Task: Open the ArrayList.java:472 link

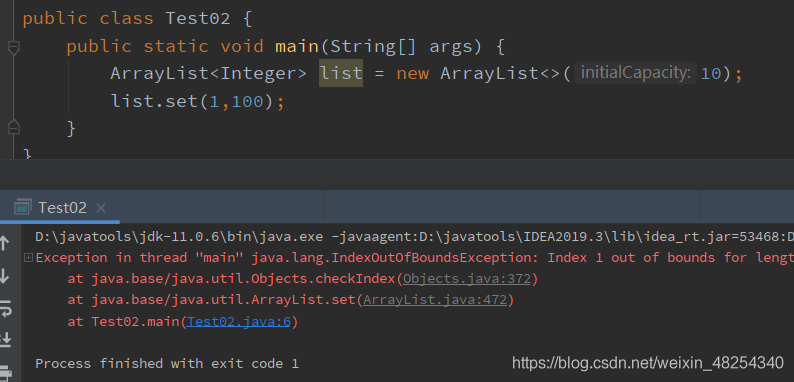Action: coord(434,300)
